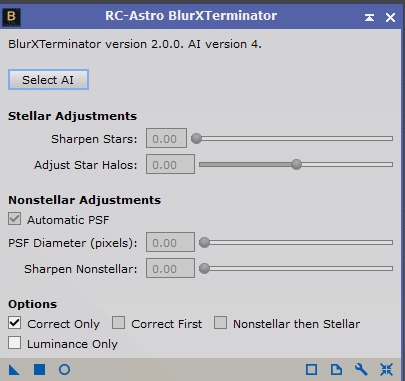Image resolution: width=405 pixels, height=381 pixels.
Task: Apply process with the blue square icon
Action: click(39, 370)
